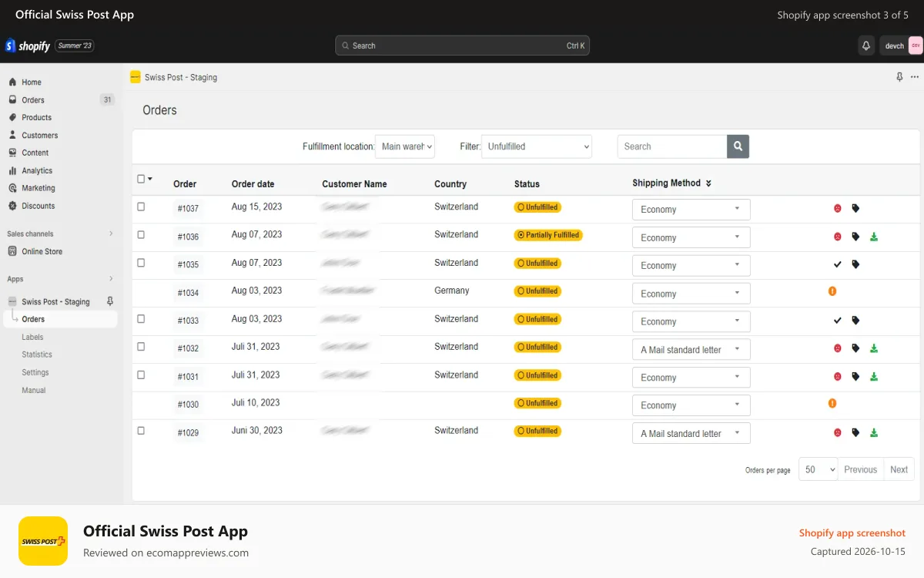Screen dimensions: 924x578
Task: Download the label for order #1029
Action: click(874, 432)
